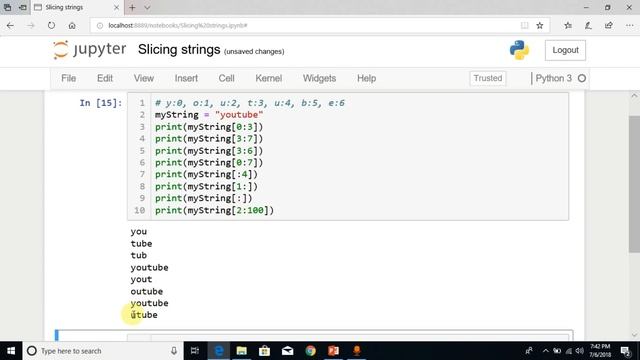This screenshot has width=640, height=360.
Task: Open the Insert menu
Action: [186, 78]
